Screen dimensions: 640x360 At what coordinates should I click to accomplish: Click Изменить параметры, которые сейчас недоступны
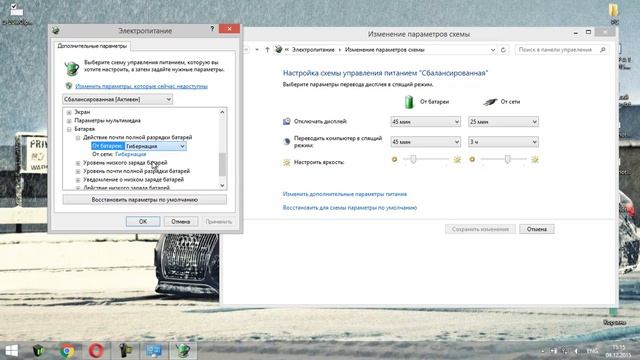click(142, 87)
